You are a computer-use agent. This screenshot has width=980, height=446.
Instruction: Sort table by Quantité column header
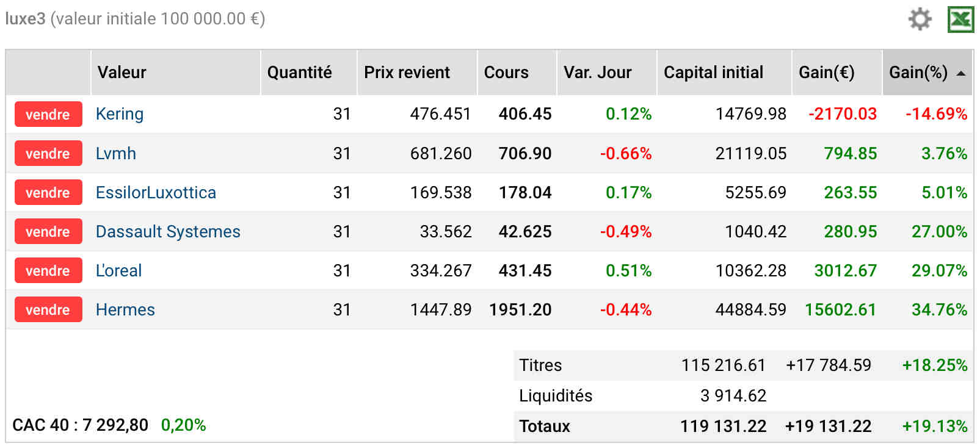[308, 73]
